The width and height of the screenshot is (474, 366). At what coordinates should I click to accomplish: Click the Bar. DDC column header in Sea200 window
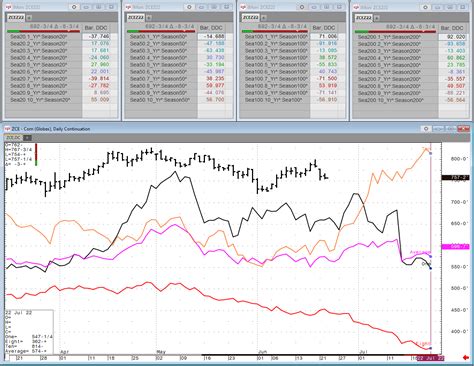click(452, 28)
